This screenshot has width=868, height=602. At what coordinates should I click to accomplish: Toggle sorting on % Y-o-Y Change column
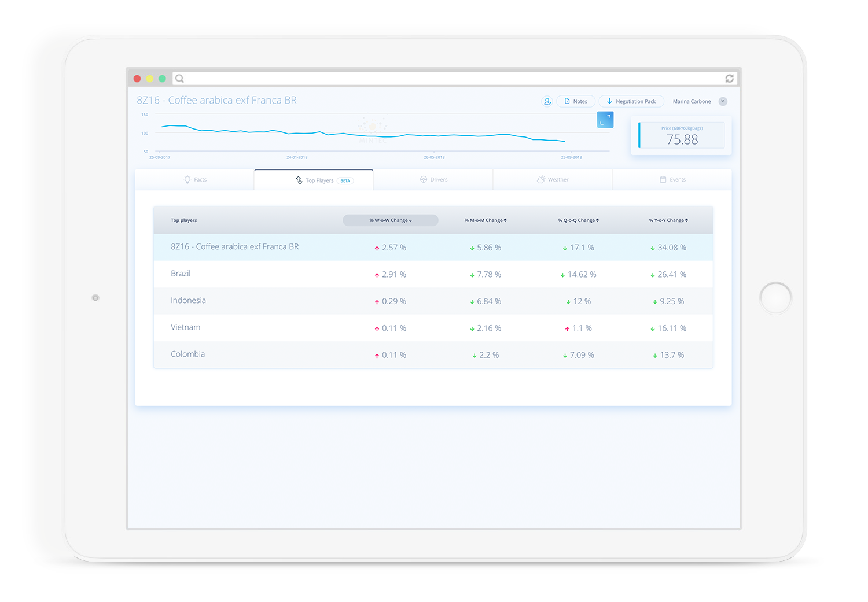[686, 220]
